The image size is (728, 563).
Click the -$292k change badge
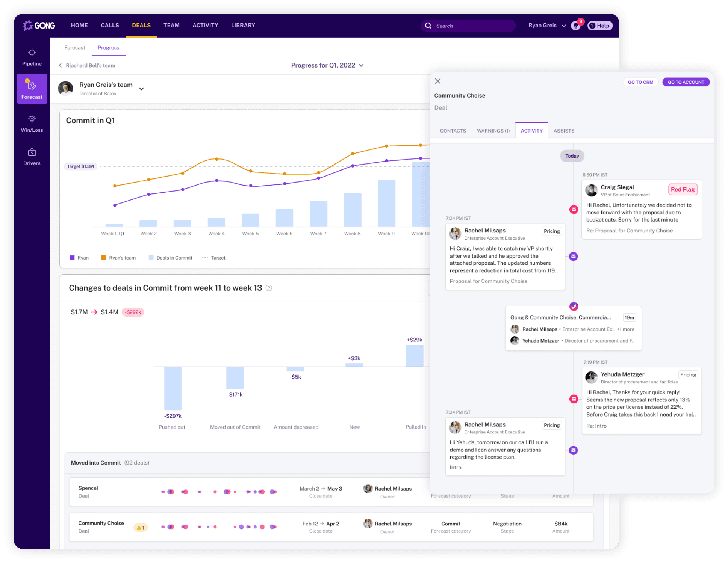tap(133, 312)
